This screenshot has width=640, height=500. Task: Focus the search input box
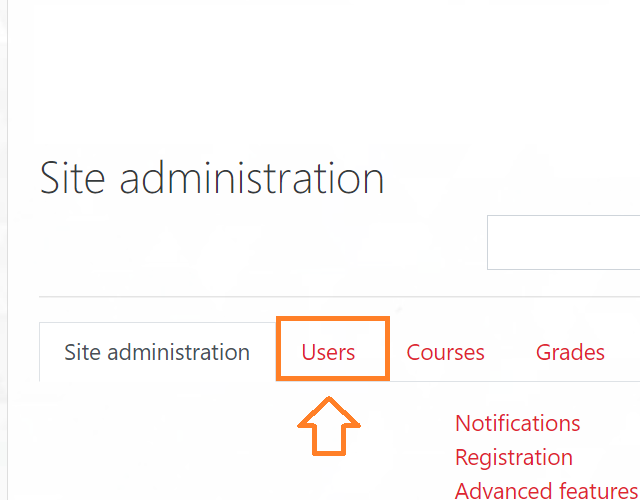(563, 242)
